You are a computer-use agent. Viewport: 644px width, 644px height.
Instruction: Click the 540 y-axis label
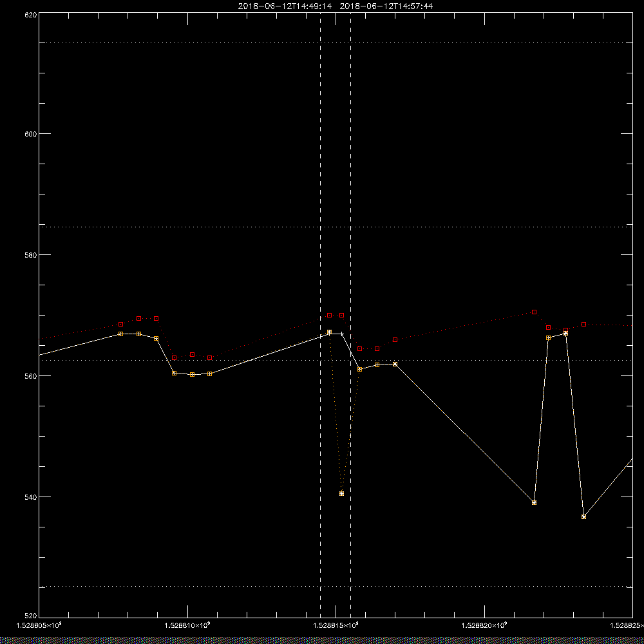(x=31, y=497)
